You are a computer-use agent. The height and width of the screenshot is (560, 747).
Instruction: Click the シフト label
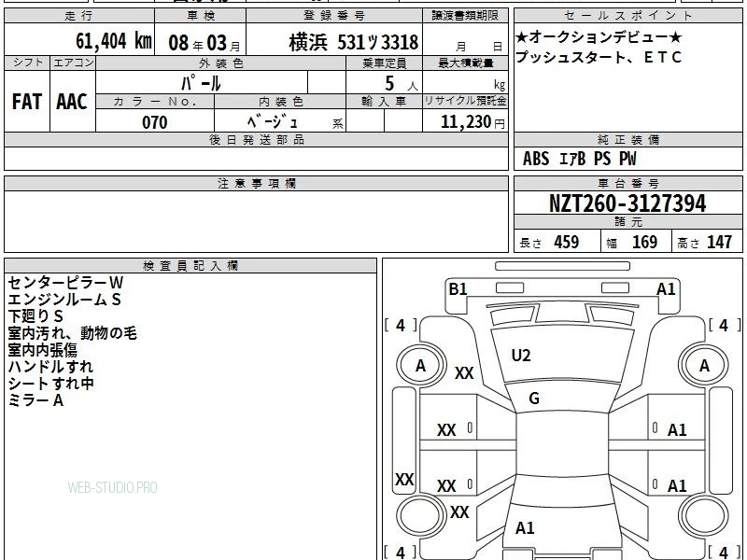(27, 63)
